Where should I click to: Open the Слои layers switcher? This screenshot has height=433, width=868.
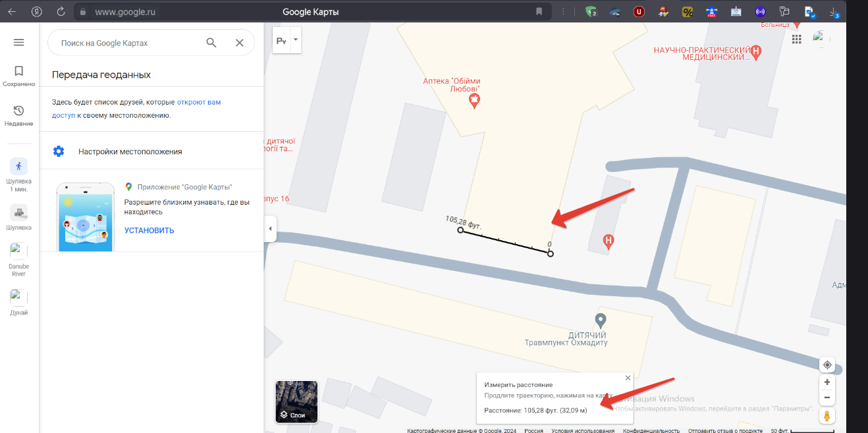click(x=296, y=401)
